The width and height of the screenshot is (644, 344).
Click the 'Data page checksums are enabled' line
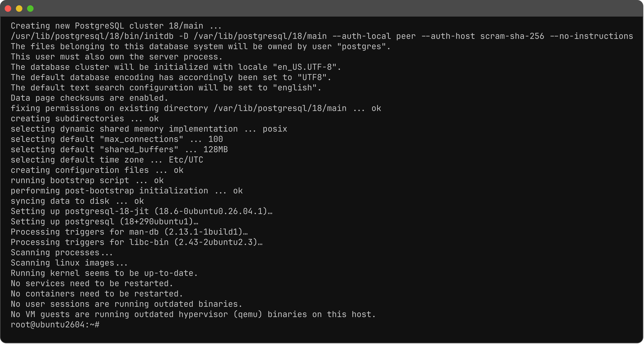click(89, 98)
